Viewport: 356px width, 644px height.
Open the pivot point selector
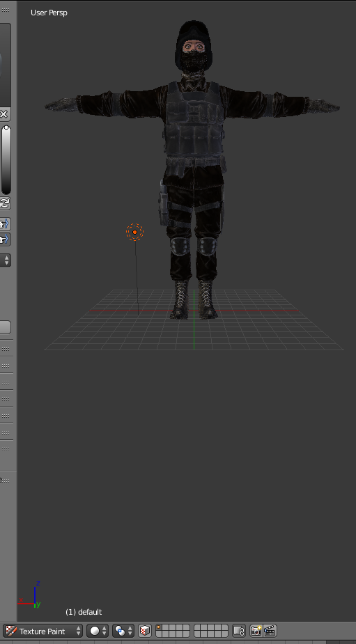[124, 631]
